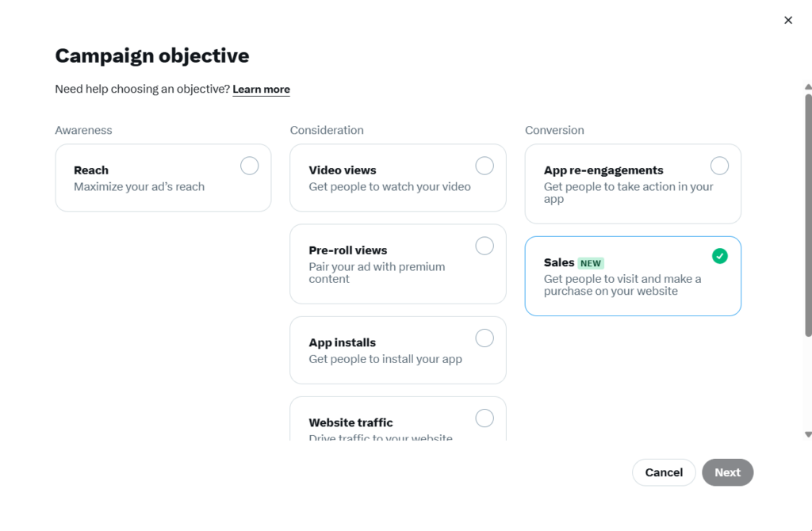Click the green checkmark on Sales
The height and width of the screenshot is (531, 812).
click(x=719, y=255)
